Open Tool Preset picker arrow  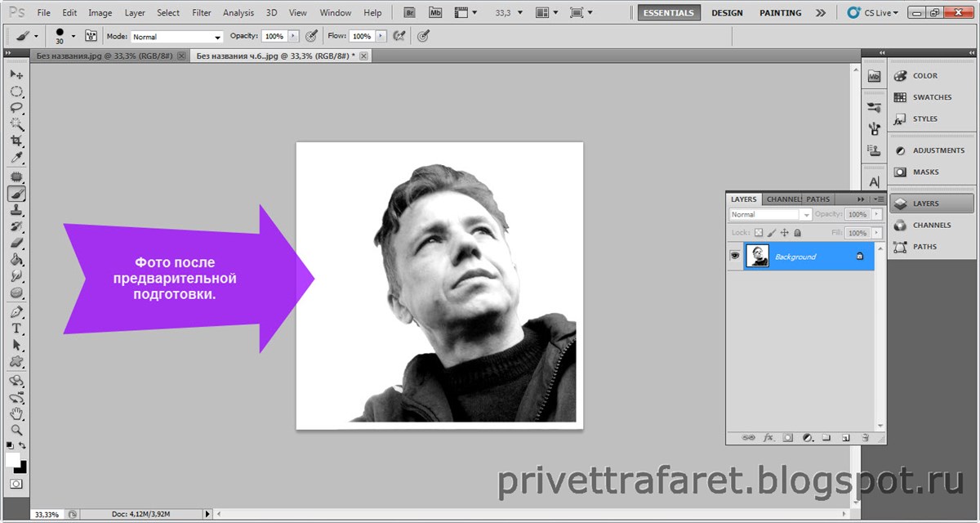coord(37,37)
